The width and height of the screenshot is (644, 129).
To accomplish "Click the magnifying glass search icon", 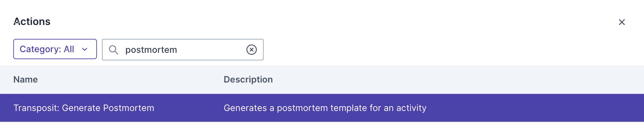I will [113, 50].
